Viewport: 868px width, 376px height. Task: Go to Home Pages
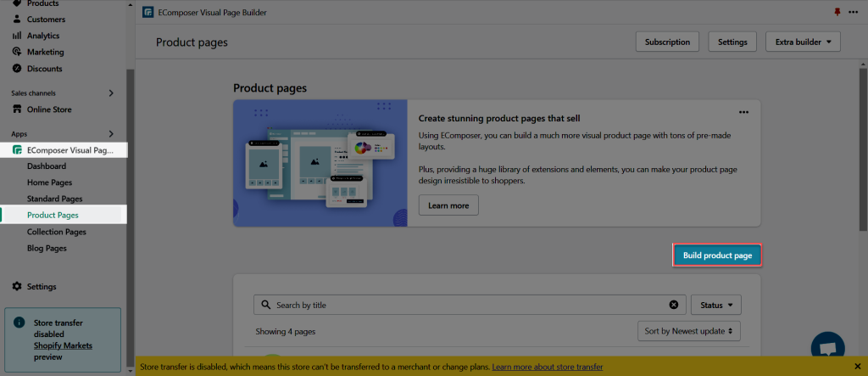[x=49, y=182]
